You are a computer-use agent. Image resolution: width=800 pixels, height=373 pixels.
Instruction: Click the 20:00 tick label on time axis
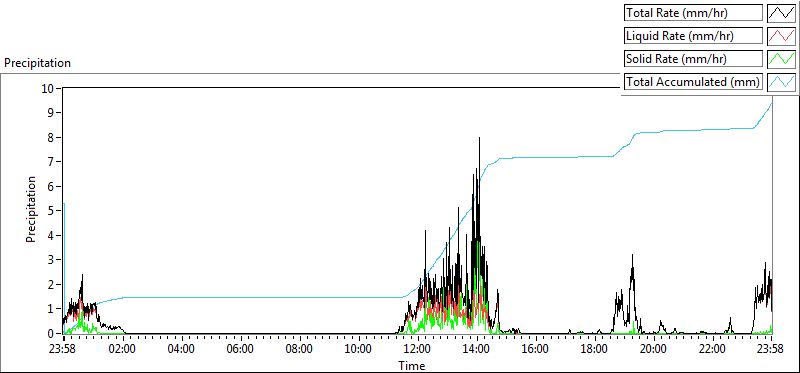(x=654, y=350)
